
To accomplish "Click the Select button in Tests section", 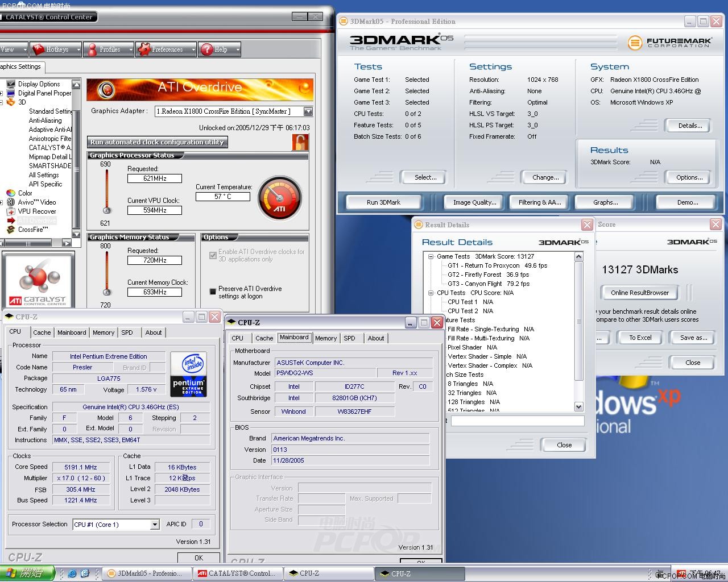I will pos(425,177).
